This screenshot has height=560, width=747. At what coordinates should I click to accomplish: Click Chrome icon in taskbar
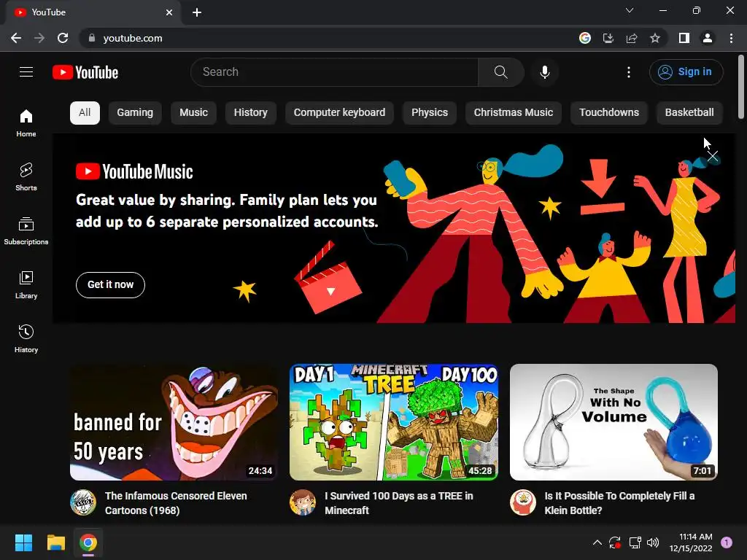(x=88, y=542)
